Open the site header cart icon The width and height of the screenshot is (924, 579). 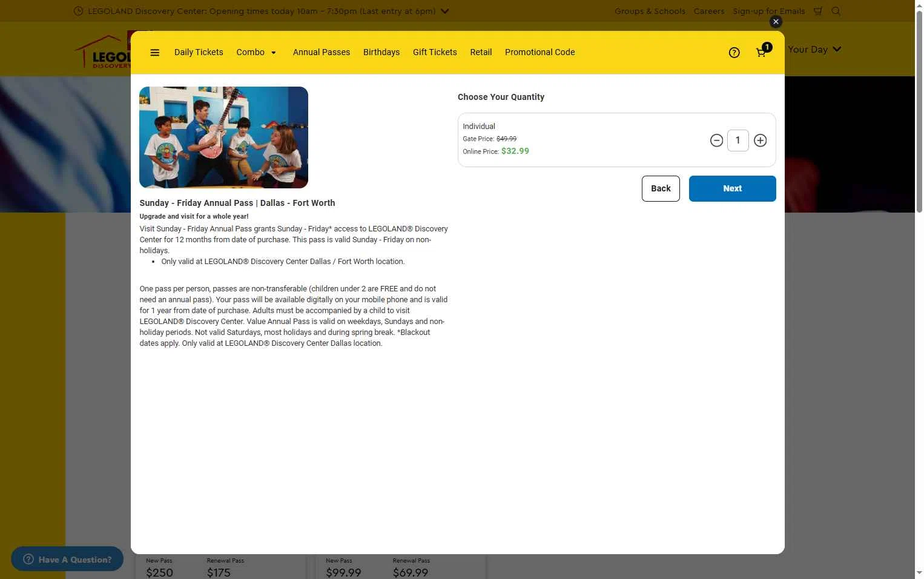(x=818, y=11)
